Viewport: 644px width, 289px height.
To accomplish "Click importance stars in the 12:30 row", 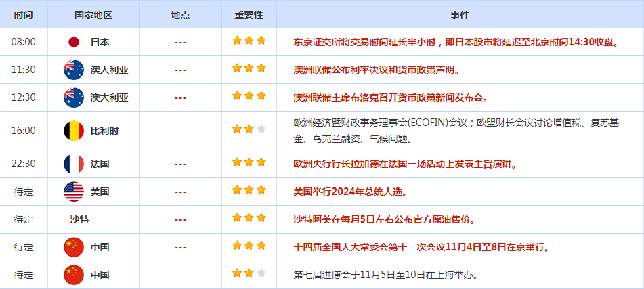I will coord(249,96).
